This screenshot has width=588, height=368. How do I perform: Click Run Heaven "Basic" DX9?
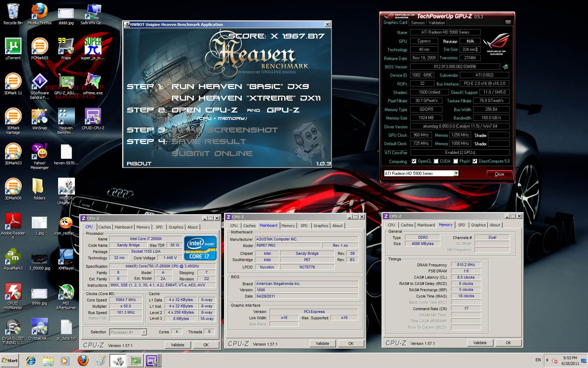pos(240,87)
